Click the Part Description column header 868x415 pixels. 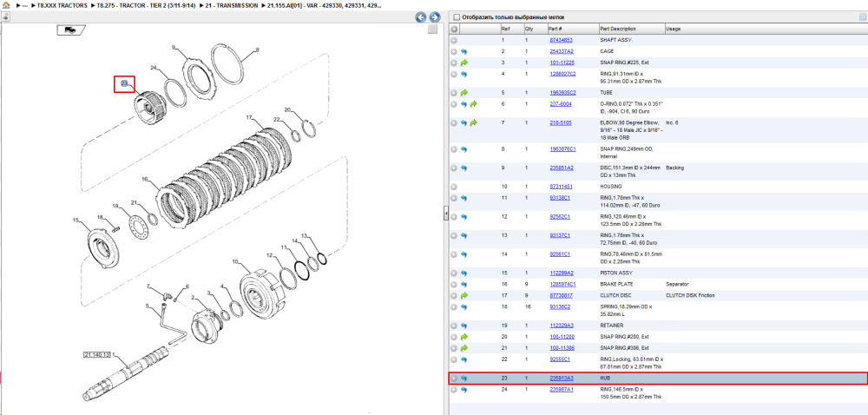pyautogui.click(x=618, y=29)
